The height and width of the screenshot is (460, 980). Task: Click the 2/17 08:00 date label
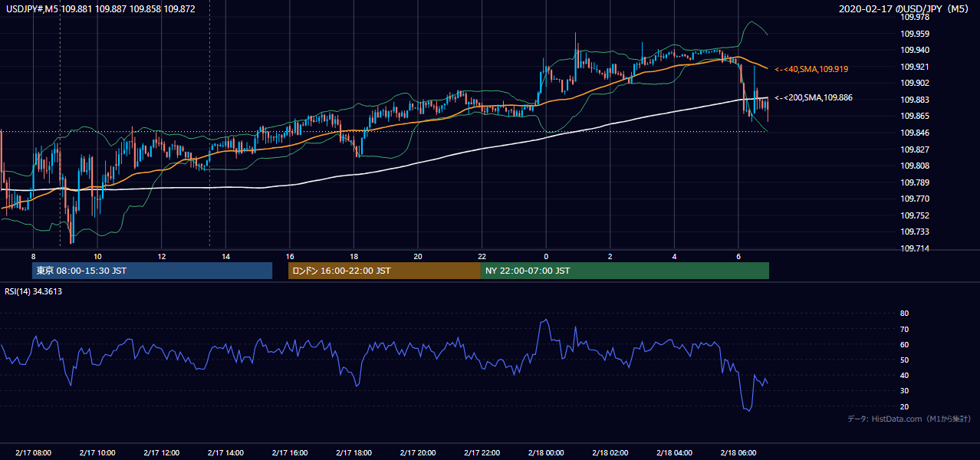(33, 453)
